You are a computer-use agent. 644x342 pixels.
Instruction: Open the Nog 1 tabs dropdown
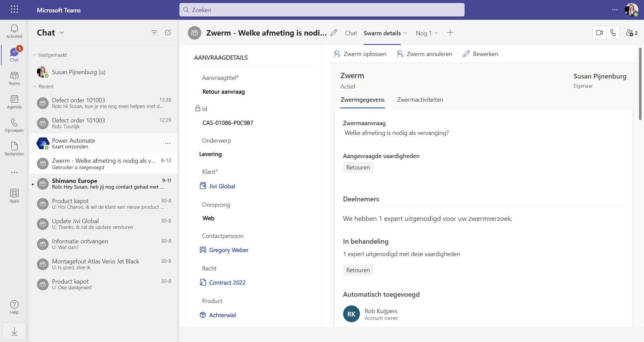(427, 33)
